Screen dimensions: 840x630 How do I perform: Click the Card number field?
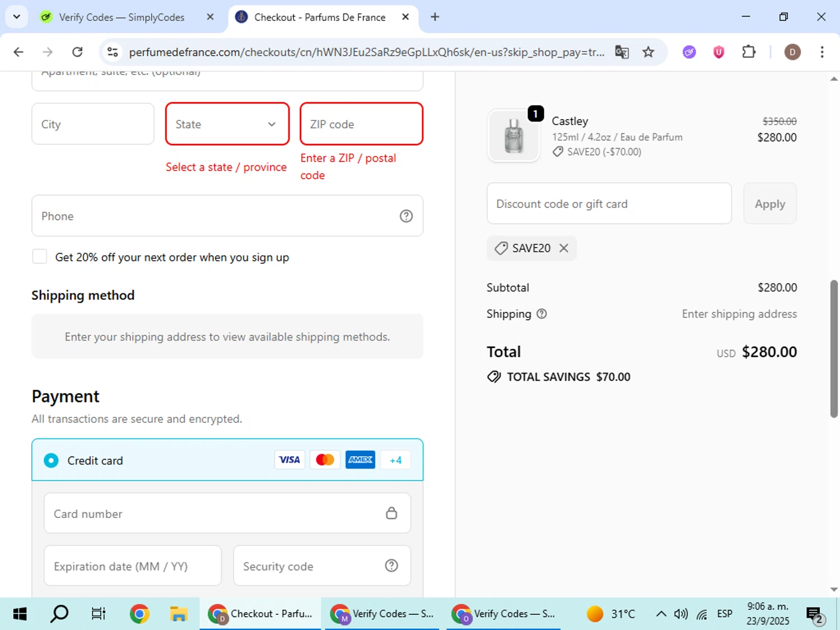pyautogui.click(x=227, y=513)
